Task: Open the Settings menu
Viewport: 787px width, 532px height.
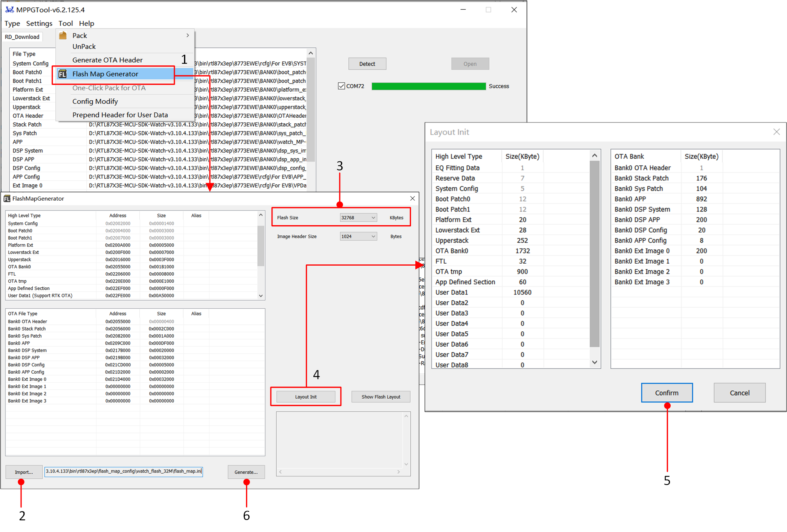Action: coord(39,23)
